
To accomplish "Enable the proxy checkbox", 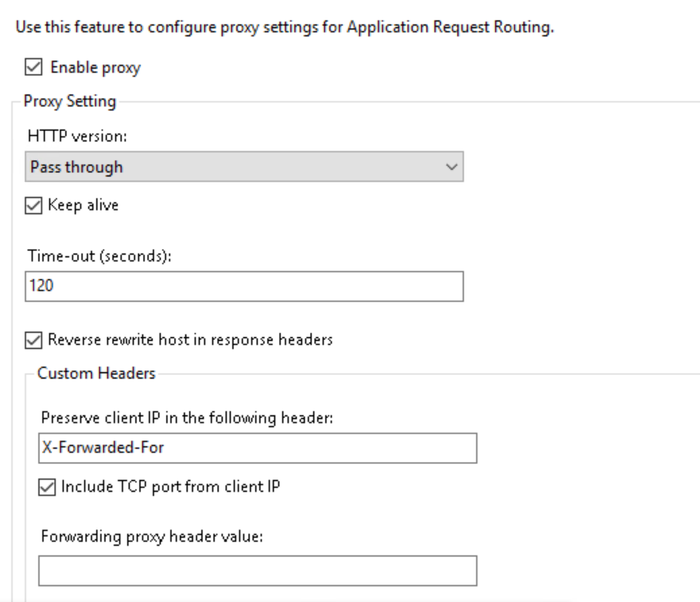I will (33, 66).
